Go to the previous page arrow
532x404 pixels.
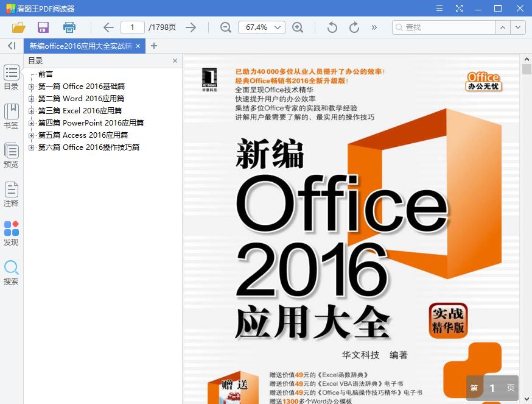coord(108,27)
